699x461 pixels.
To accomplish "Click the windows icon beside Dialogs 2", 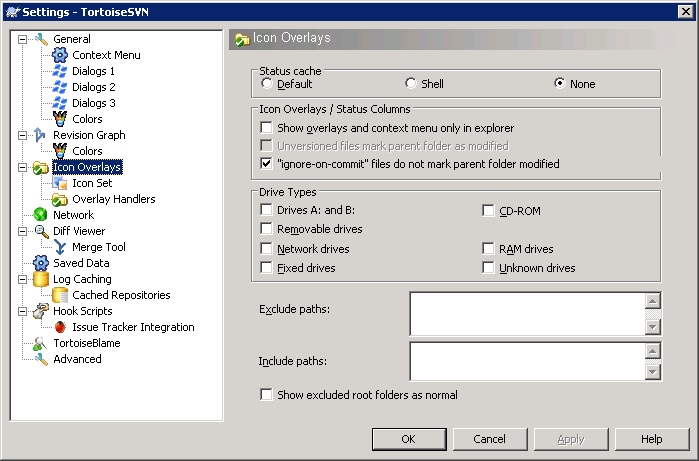I will click(60, 87).
